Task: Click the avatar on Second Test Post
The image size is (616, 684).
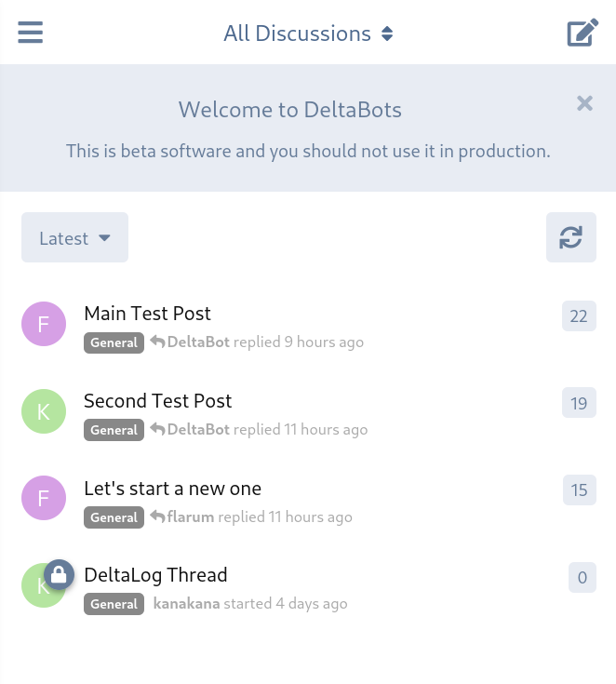Action: (x=44, y=411)
